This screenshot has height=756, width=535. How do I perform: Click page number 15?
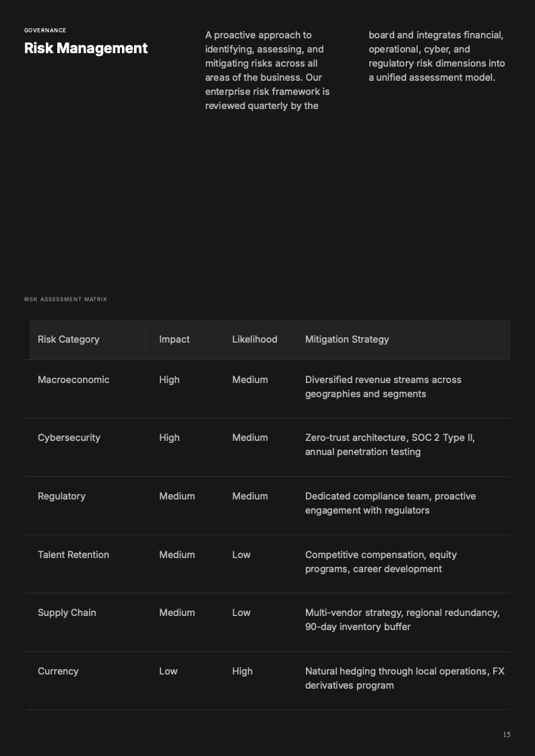click(x=507, y=734)
